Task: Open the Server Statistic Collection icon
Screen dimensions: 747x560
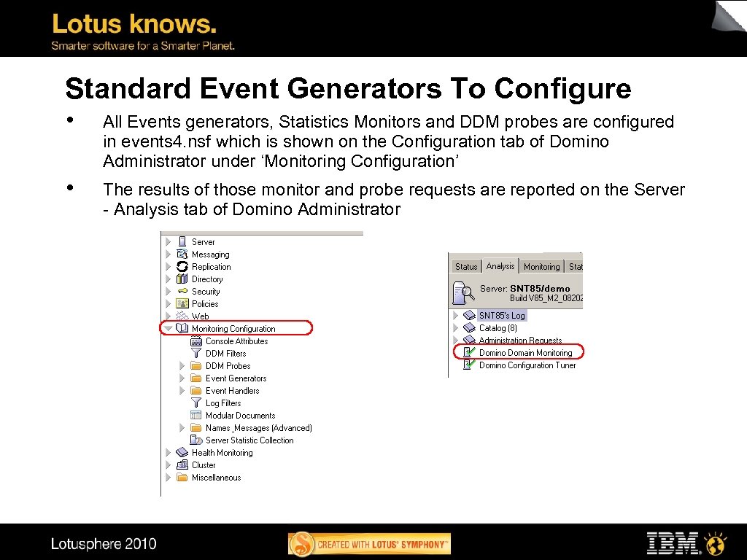Action: click(x=196, y=440)
